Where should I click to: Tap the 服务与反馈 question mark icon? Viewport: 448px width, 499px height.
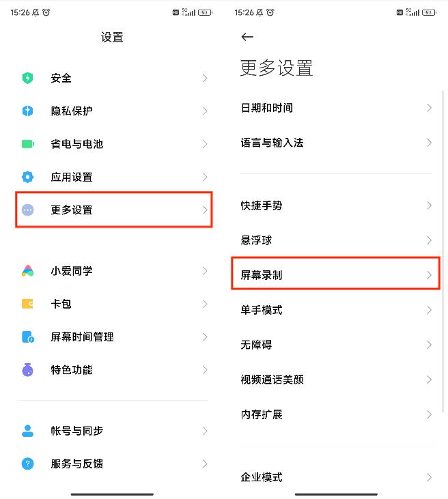point(27,464)
